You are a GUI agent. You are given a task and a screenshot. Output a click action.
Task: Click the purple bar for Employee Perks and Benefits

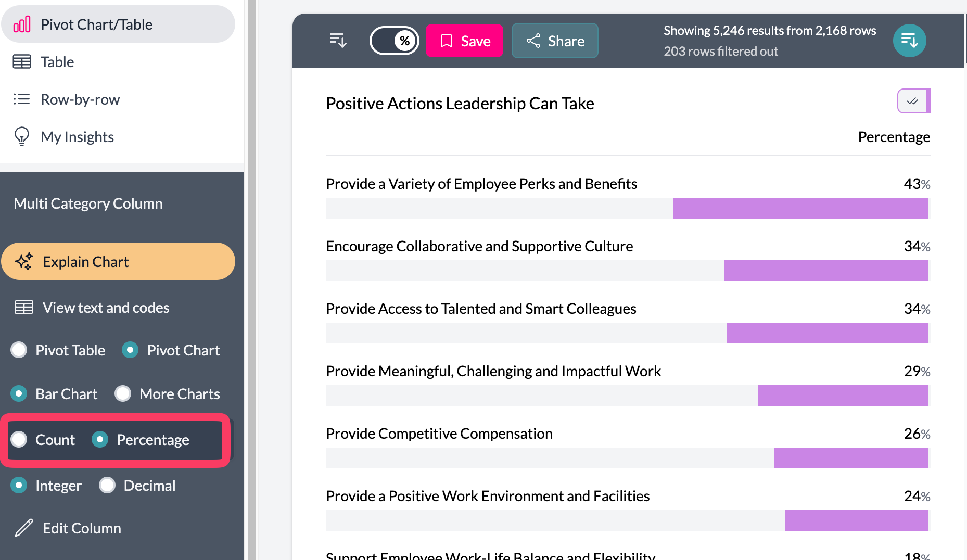[x=800, y=208]
